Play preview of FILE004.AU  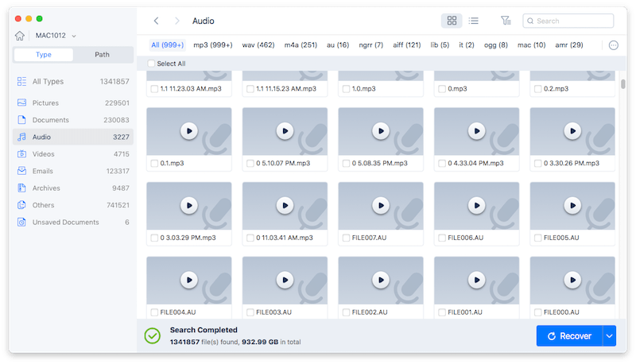point(189,280)
